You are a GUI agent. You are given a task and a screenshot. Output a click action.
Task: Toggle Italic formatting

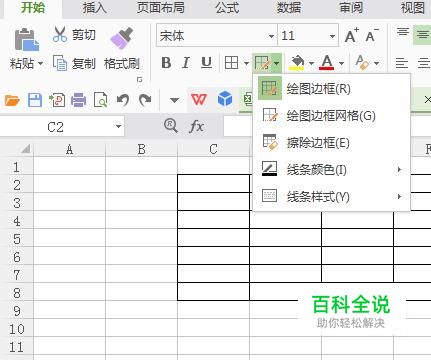click(x=186, y=63)
